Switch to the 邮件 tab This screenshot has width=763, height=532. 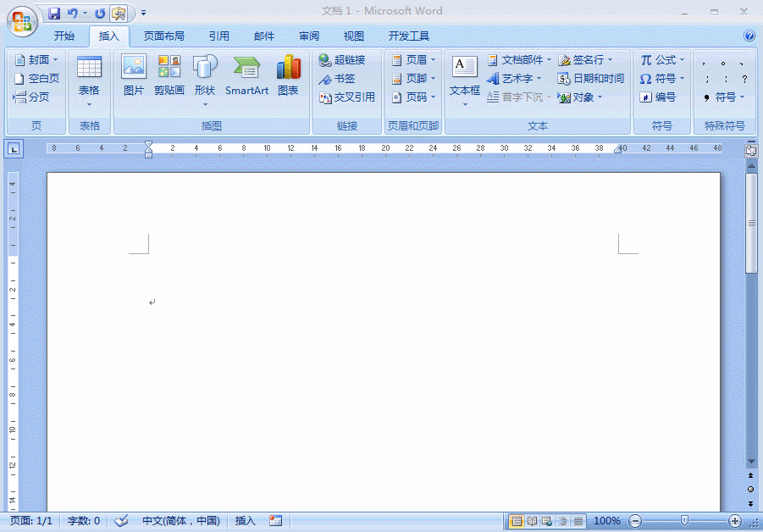[264, 36]
